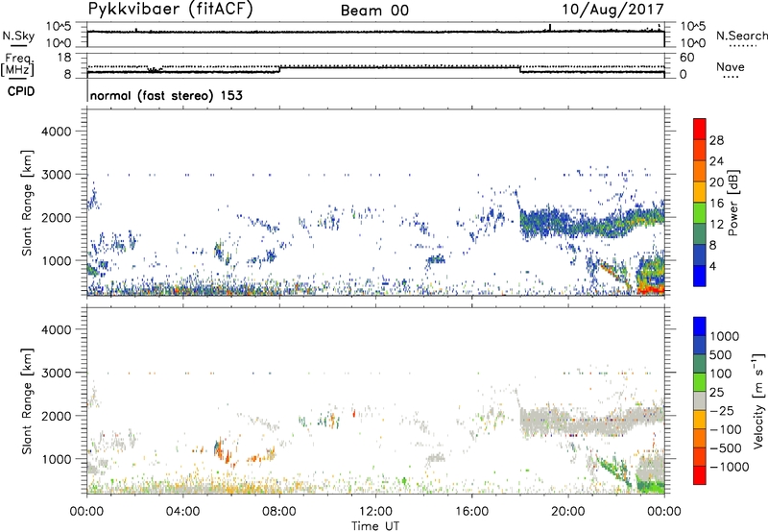This screenshot has width=768, height=532.
Task: Click the '12:00' time tick label
Action: click(x=375, y=512)
